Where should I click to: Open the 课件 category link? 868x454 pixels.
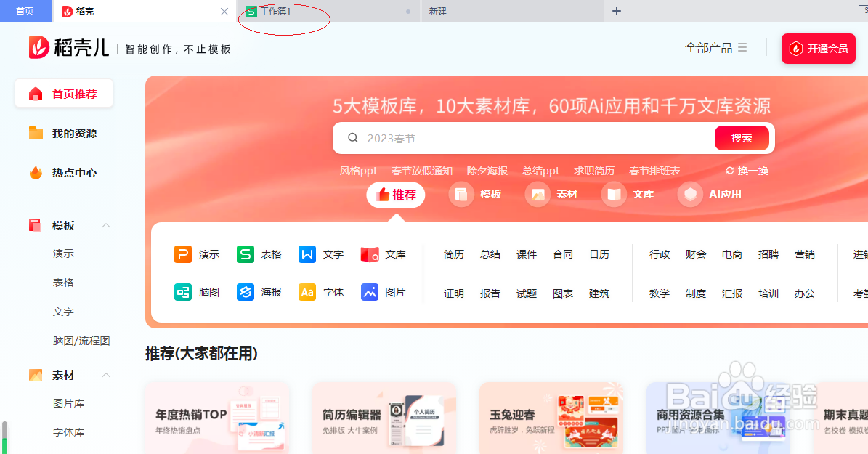tap(527, 254)
